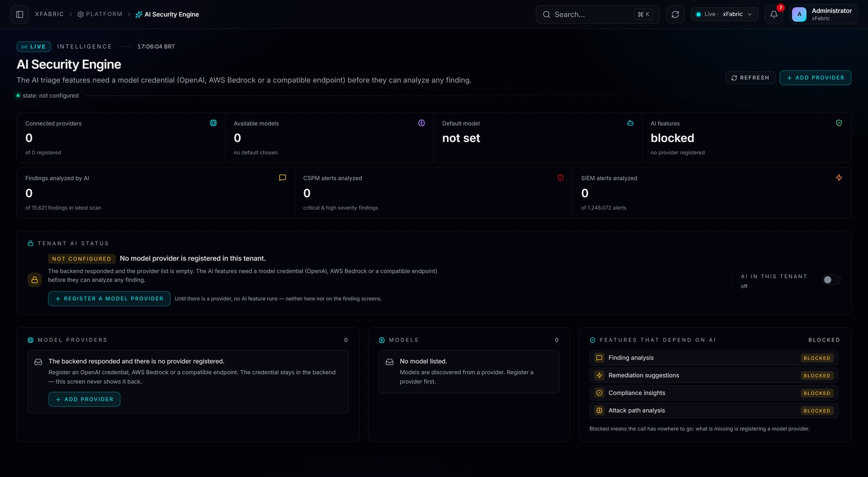Select the Finding analysis row label
The width and height of the screenshot is (868, 477).
[x=631, y=358]
